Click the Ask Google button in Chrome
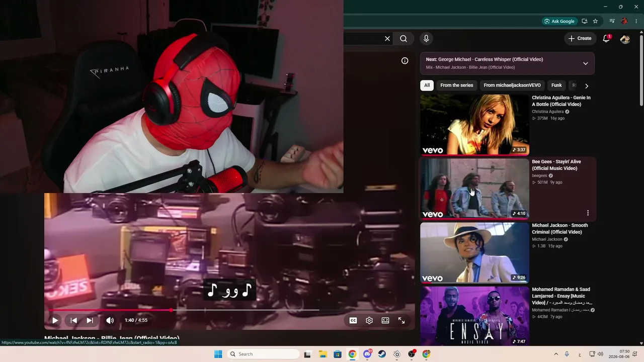This screenshot has width=644, height=362. [x=559, y=21]
